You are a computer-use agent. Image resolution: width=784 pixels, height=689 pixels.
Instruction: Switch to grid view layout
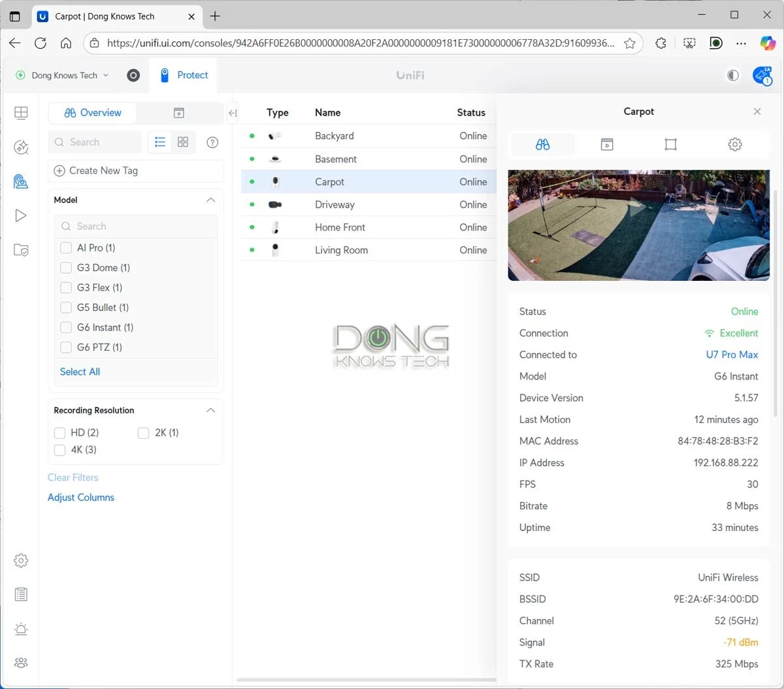pyautogui.click(x=183, y=142)
